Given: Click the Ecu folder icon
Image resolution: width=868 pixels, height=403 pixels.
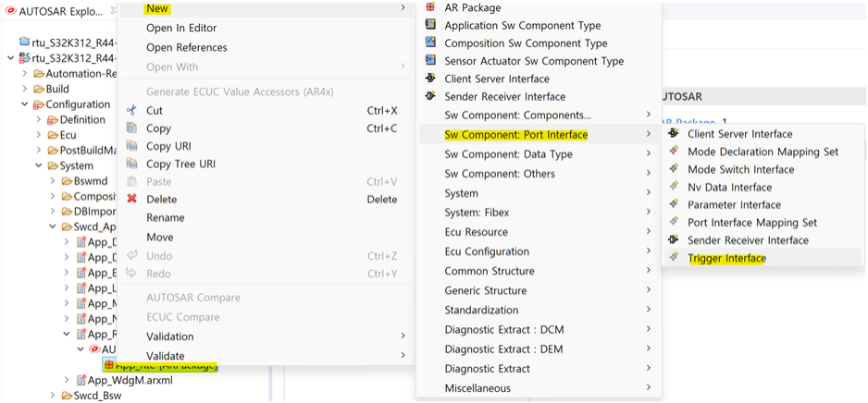Looking at the screenshot, I should pyautogui.click(x=53, y=135).
